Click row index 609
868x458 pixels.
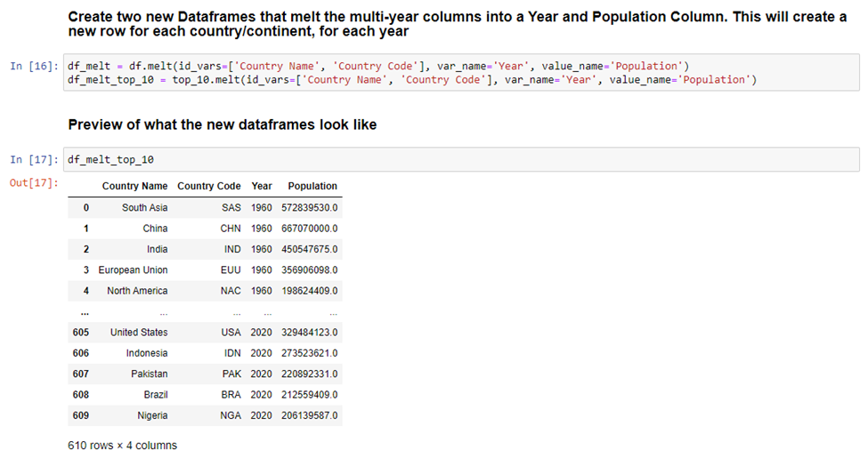81,415
